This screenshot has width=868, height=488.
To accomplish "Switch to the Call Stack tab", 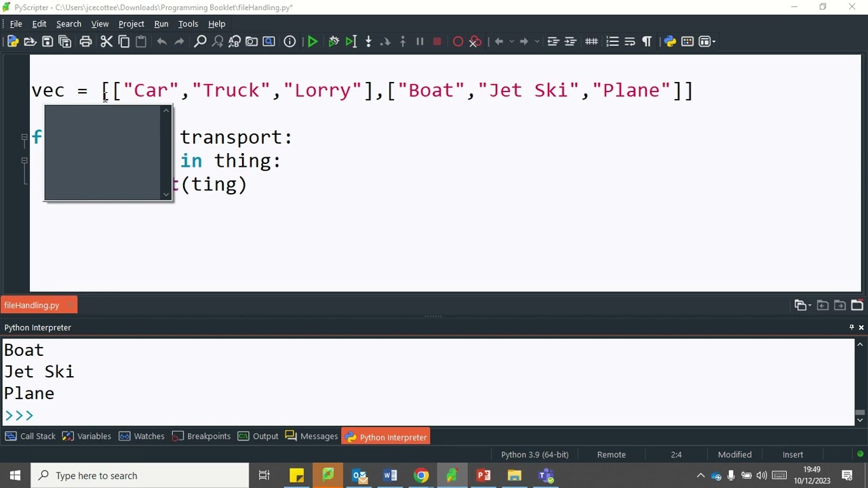I will click(30, 436).
